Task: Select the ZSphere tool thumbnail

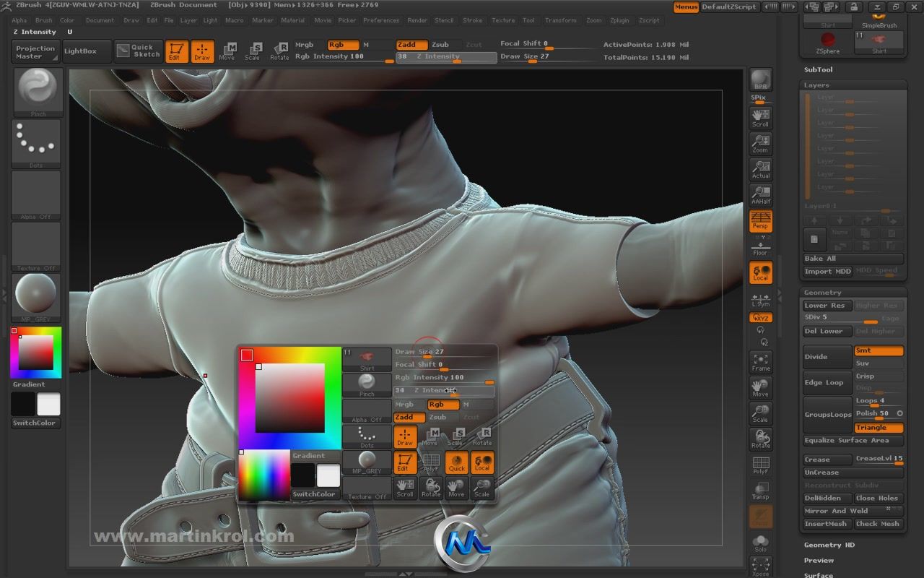Action: (827, 43)
